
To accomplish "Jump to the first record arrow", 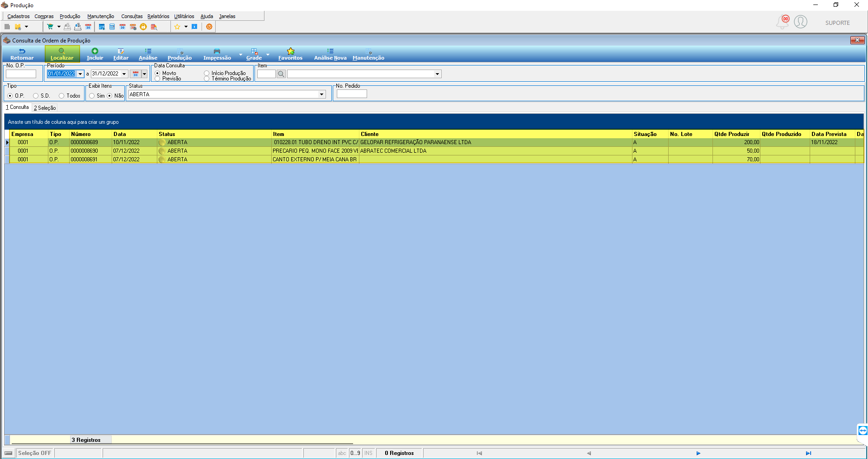I will click(479, 453).
